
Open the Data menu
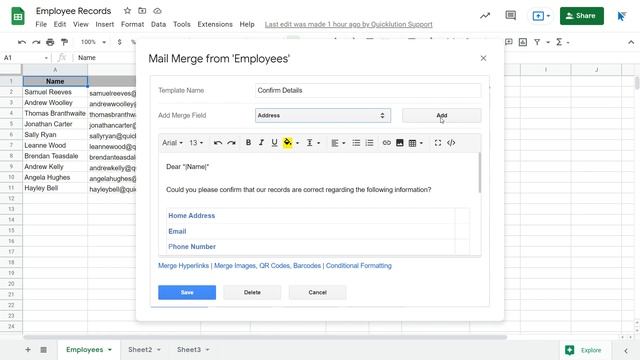coord(158,24)
